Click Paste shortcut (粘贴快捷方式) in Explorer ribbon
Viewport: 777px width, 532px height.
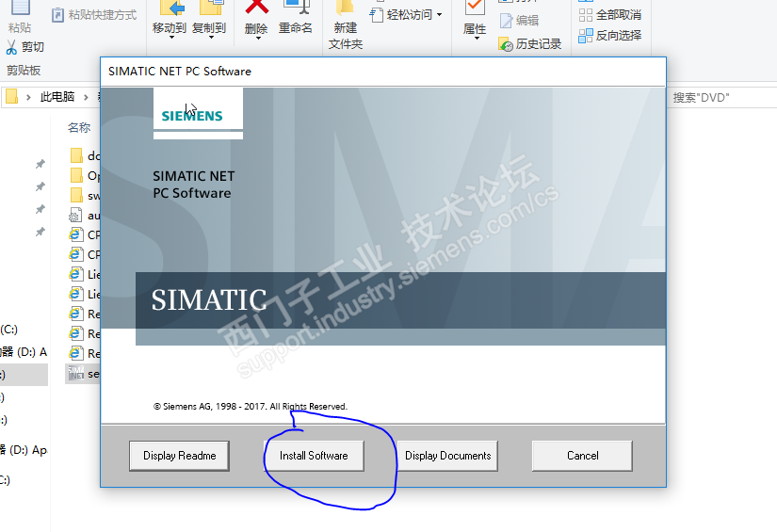94,15
